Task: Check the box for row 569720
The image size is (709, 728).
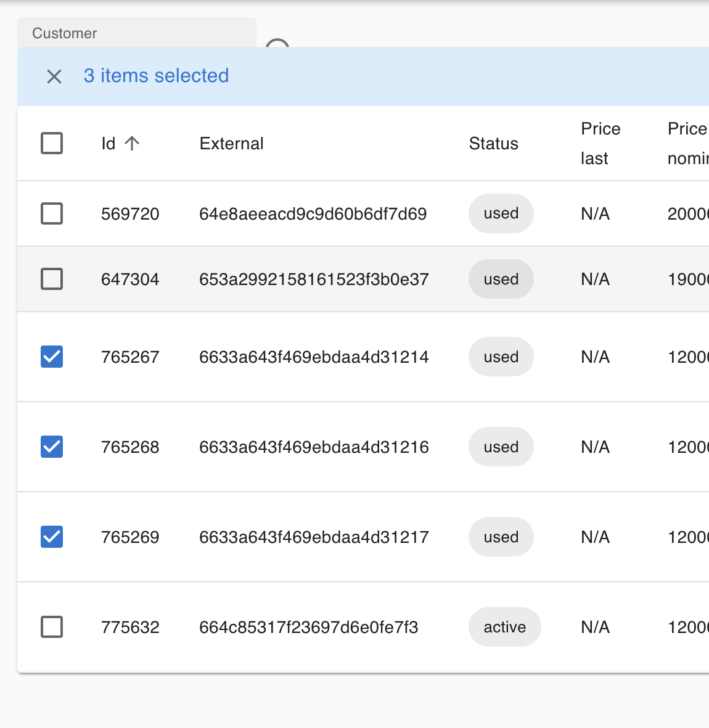Action: pyautogui.click(x=52, y=213)
